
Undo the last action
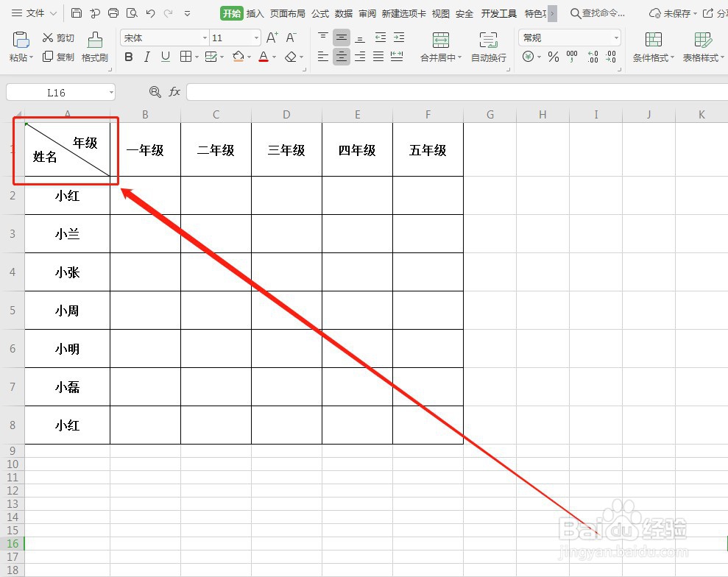[x=150, y=13]
